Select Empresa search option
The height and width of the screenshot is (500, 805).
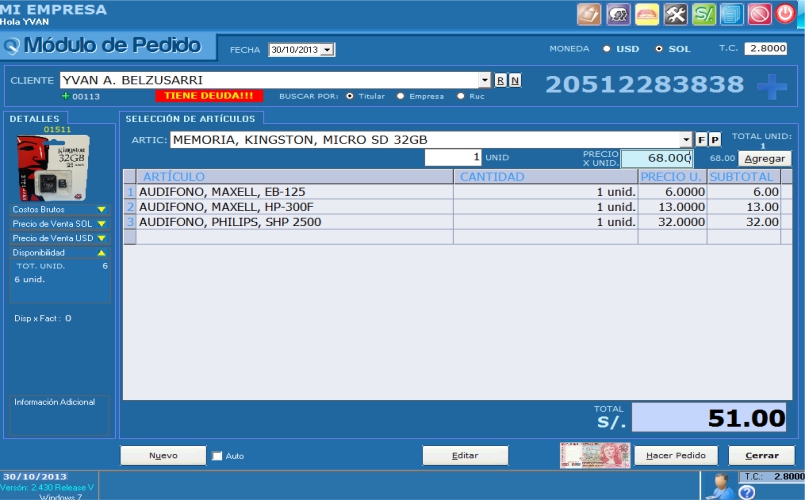tap(401, 96)
